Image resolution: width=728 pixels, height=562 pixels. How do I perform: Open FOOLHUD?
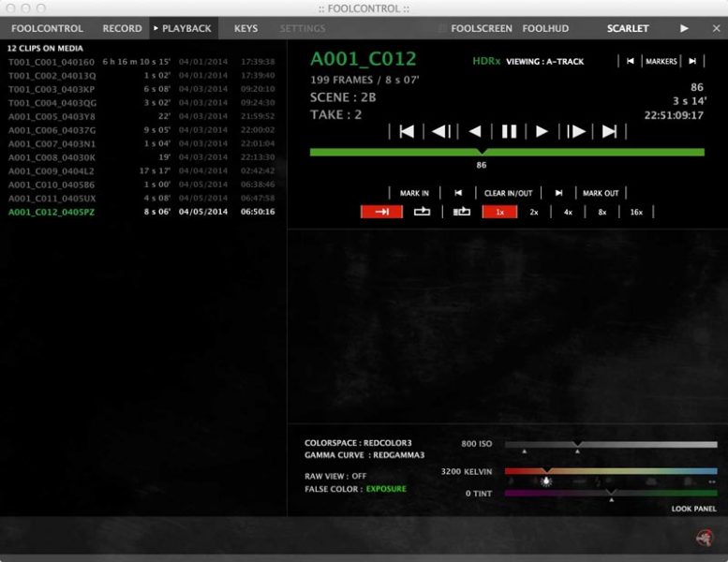(x=545, y=28)
